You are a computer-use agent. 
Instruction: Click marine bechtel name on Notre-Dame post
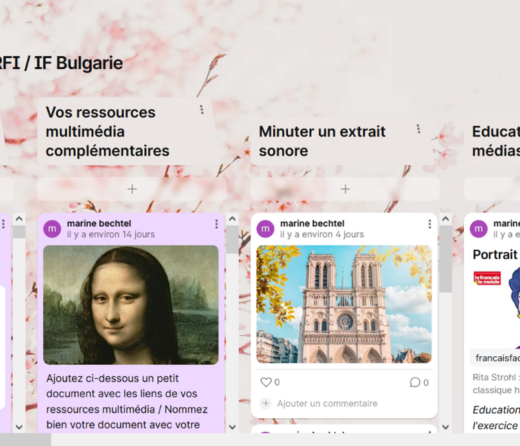tap(312, 223)
